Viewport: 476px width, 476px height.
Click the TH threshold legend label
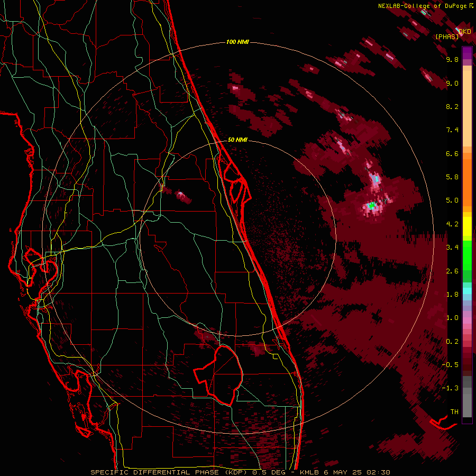point(454,412)
